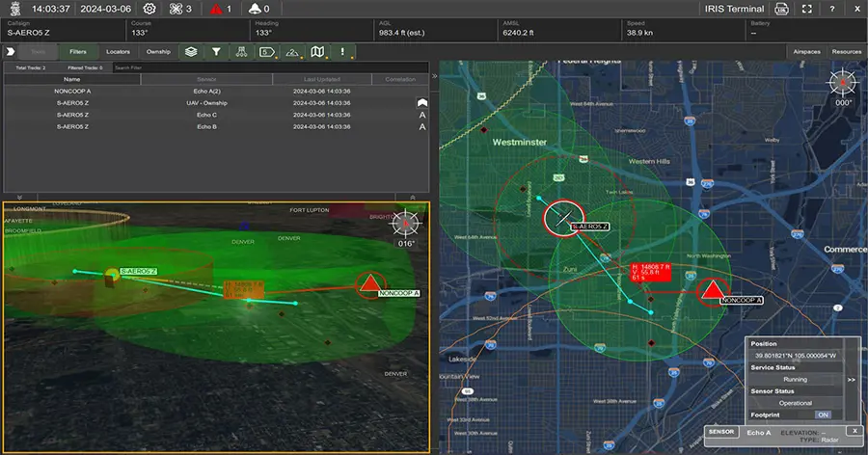Click the AGL 983.4 ft value
This screenshot has height=455, width=868.
coord(401,33)
